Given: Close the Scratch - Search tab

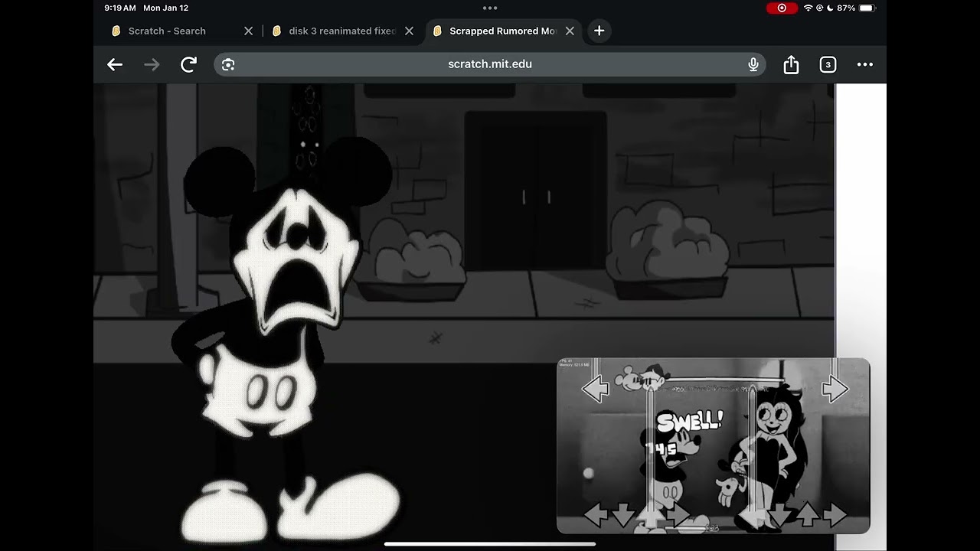Looking at the screenshot, I should 248,31.
